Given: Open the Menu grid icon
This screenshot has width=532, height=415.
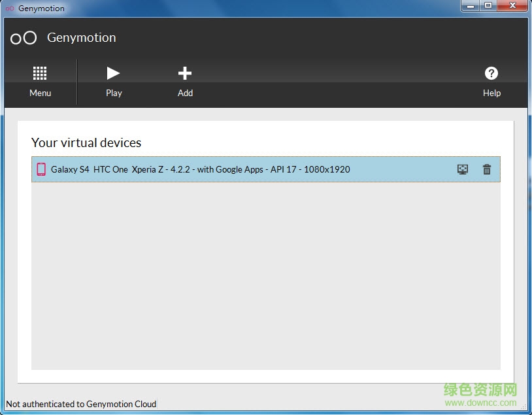Looking at the screenshot, I should (x=40, y=73).
